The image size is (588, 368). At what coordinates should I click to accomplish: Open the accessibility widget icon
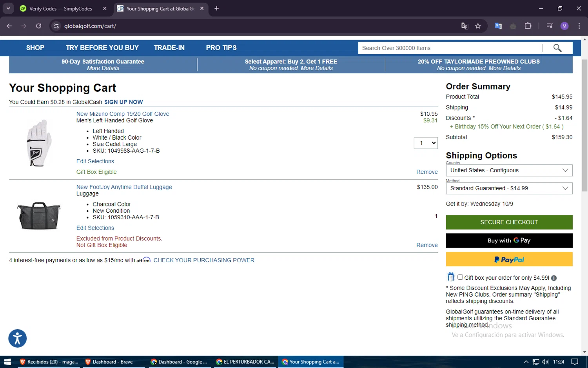(x=18, y=338)
